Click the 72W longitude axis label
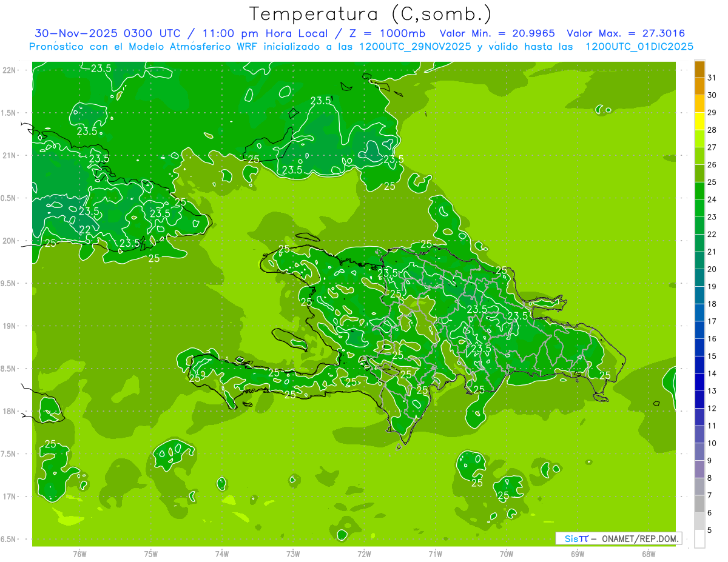The height and width of the screenshot is (562, 728). pos(364,554)
